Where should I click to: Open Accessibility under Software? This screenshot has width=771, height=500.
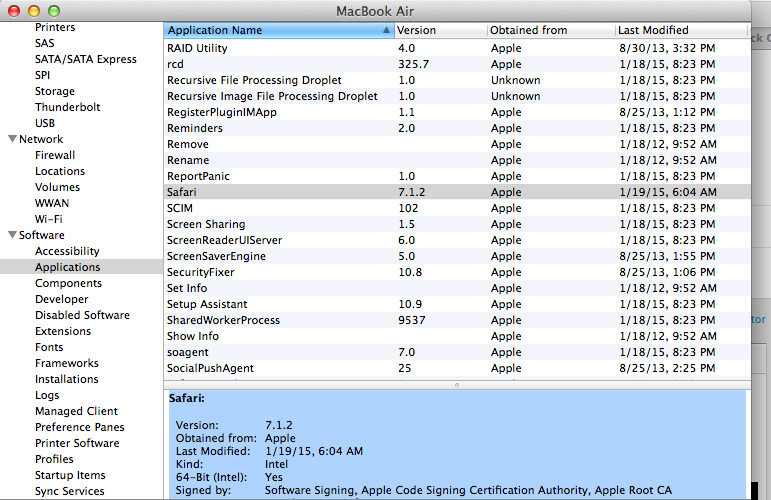coord(67,251)
